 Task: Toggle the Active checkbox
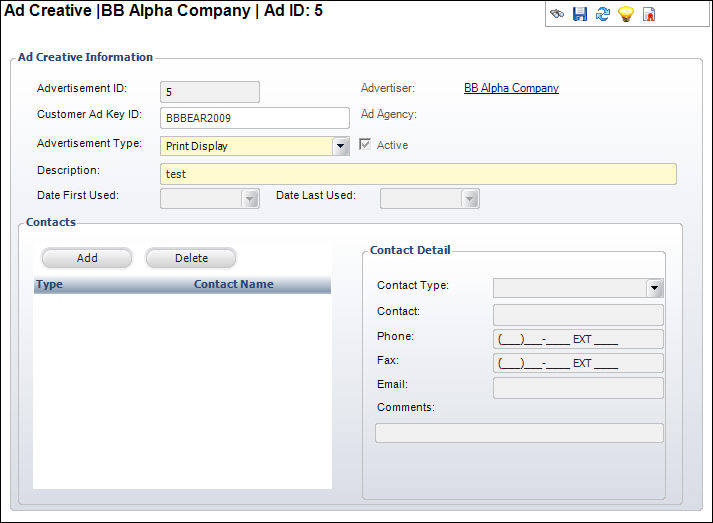click(365, 145)
